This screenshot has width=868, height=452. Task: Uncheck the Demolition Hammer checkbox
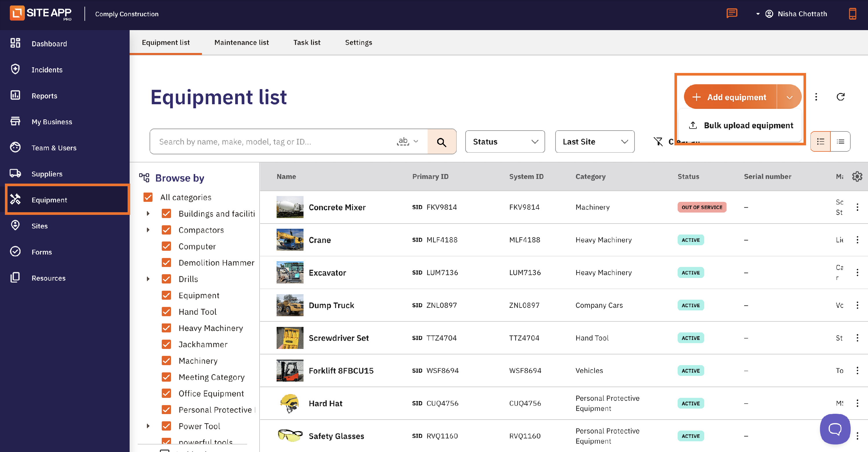166,262
